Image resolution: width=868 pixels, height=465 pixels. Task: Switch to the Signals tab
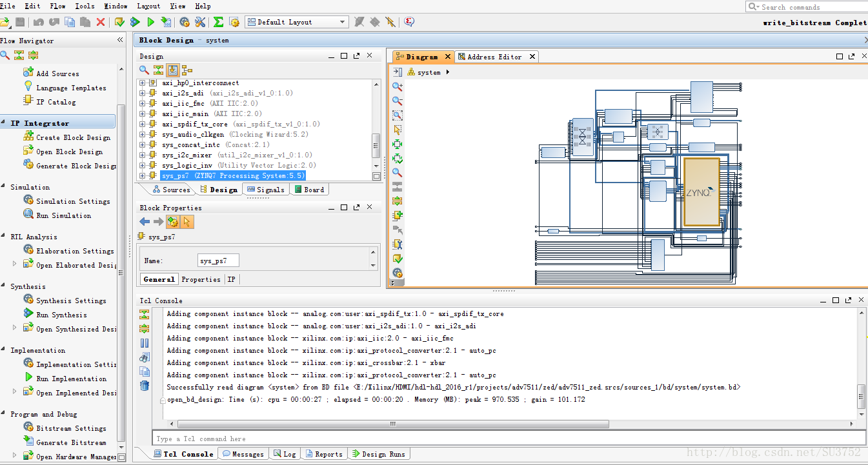click(x=265, y=190)
